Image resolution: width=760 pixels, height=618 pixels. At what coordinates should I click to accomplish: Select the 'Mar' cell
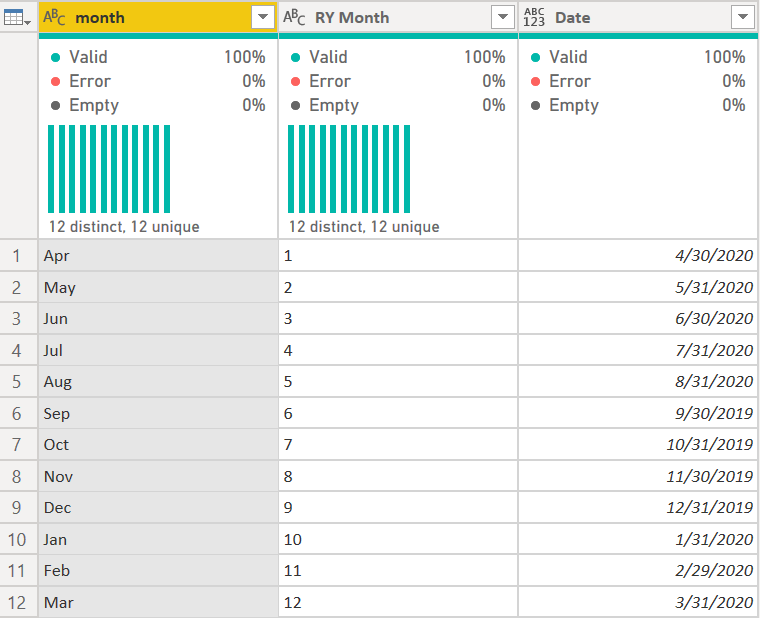point(158,602)
